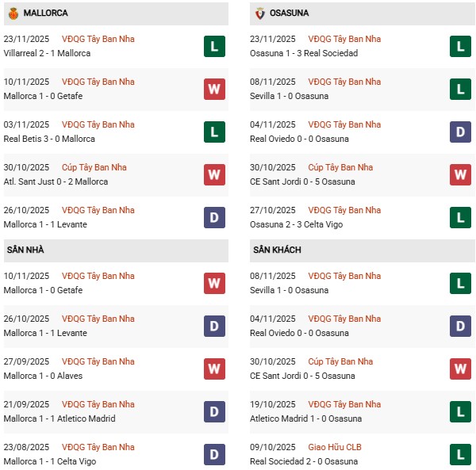Open the Sân Nhà section header
Image resolution: width=476 pixels, height=470 pixels.
click(26, 250)
